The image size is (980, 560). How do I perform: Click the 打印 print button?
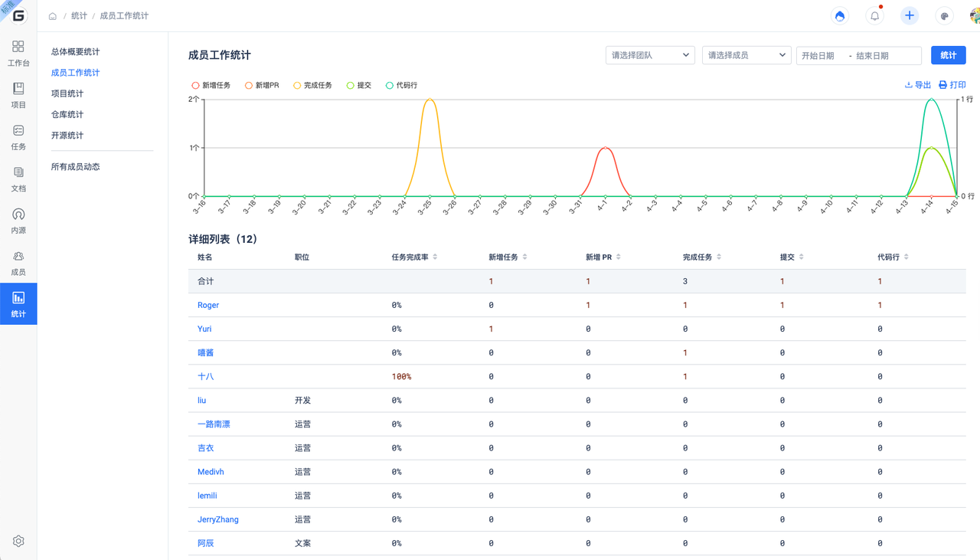click(x=952, y=85)
